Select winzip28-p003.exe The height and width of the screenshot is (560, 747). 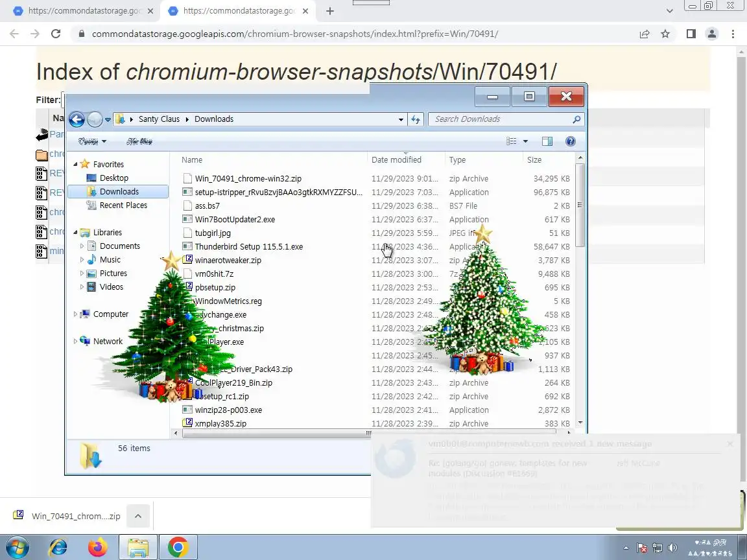(x=228, y=410)
